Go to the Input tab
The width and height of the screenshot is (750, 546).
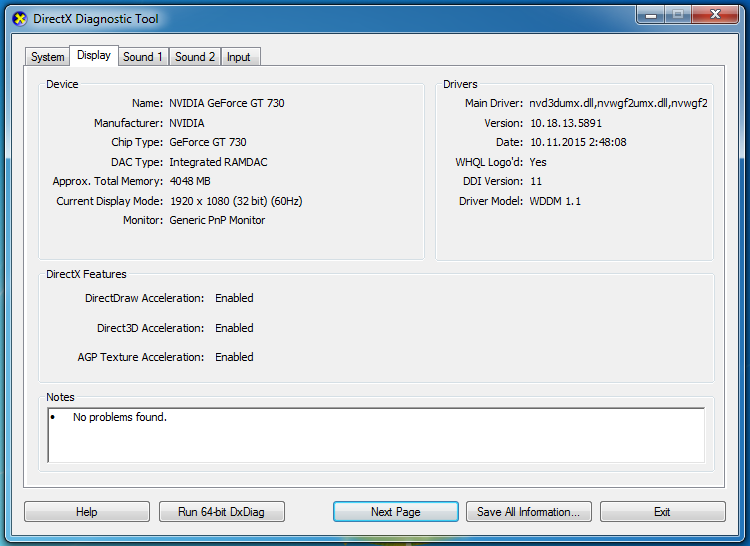pyautogui.click(x=239, y=57)
